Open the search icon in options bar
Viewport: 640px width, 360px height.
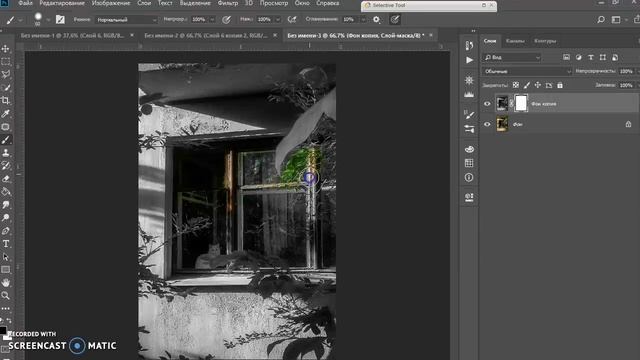pos(601,19)
